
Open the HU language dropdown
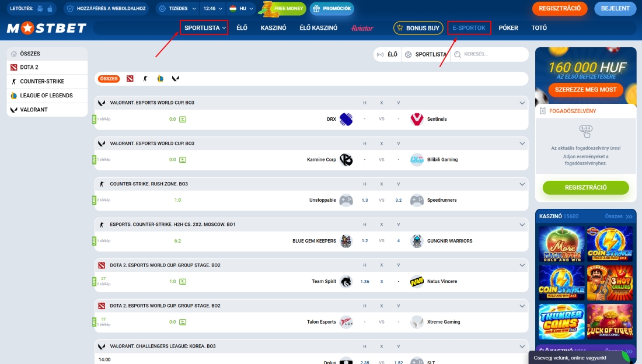241,9
